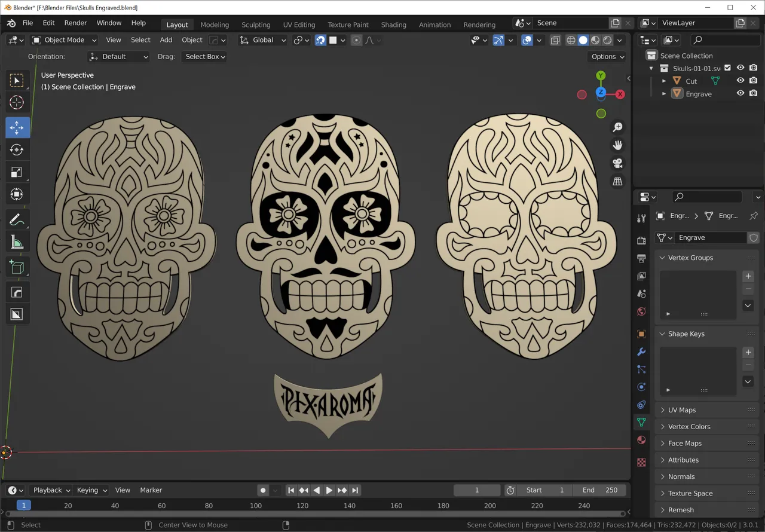This screenshot has width=765, height=532.
Task: Hide the Engrave object in viewport
Action: click(x=740, y=93)
